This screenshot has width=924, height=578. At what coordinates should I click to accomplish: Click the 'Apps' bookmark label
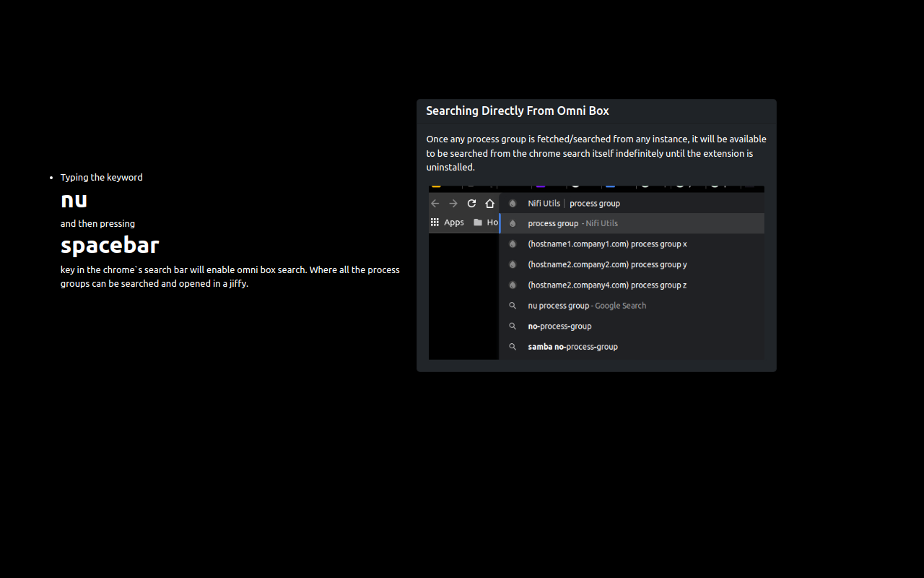tap(454, 223)
